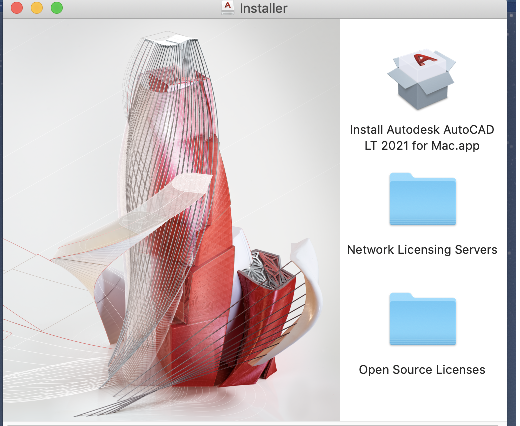520x426 pixels.
Task: Select the Open Source Licenses folder icon
Action: 422,319
